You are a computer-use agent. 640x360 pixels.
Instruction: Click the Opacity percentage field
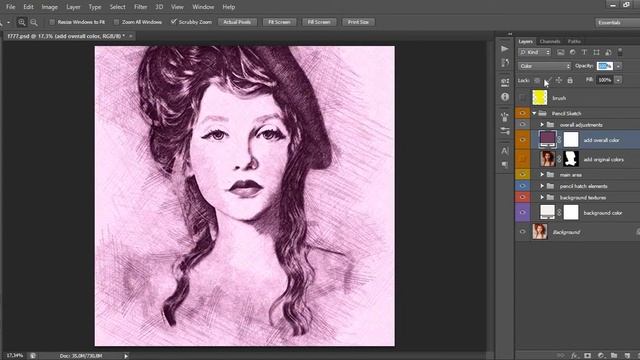(605, 66)
